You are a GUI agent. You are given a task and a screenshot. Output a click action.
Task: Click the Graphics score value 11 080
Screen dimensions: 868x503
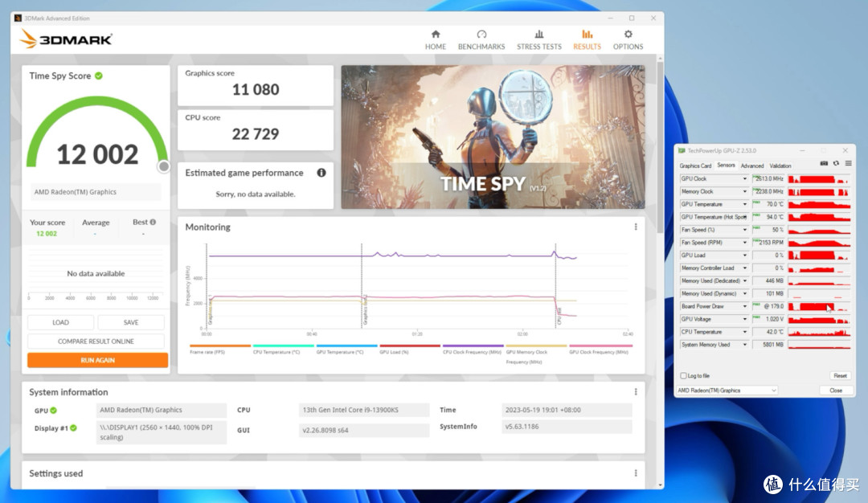pyautogui.click(x=256, y=90)
